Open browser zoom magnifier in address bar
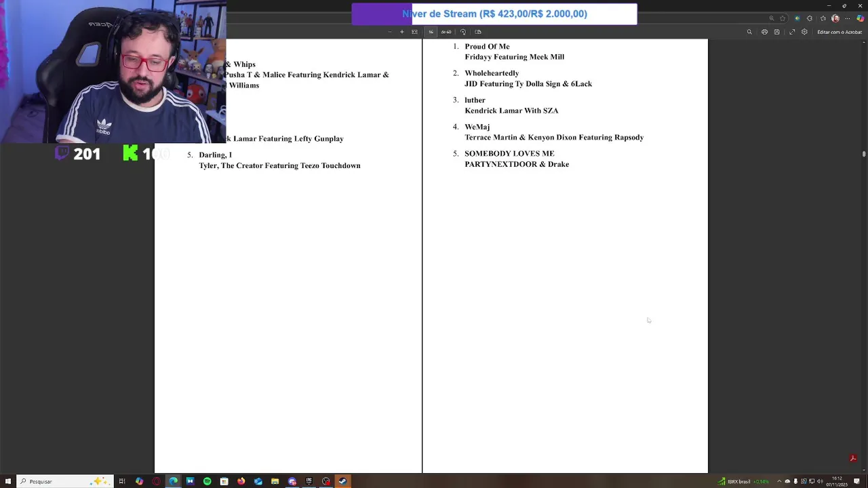 (x=772, y=18)
